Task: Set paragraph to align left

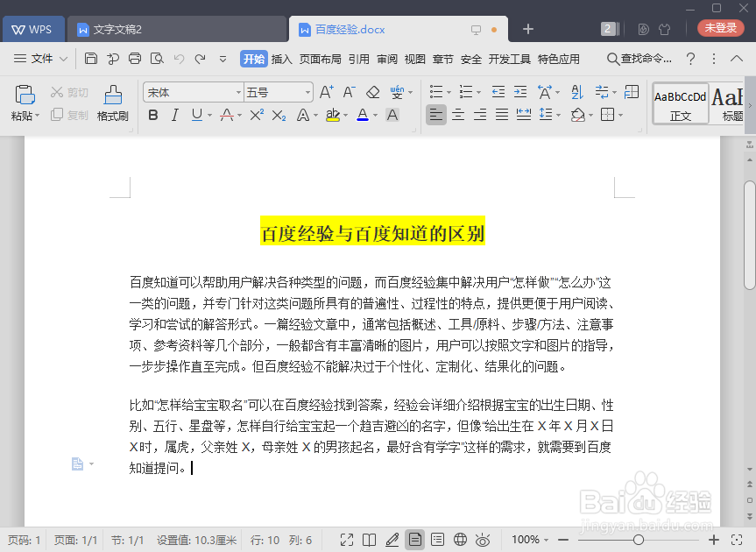Action: point(436,115)
